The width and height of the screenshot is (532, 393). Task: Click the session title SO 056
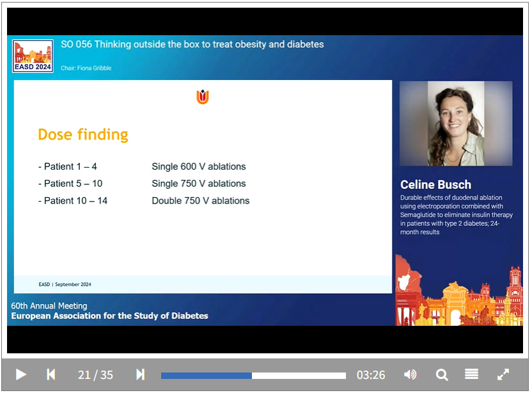point(192,45)
